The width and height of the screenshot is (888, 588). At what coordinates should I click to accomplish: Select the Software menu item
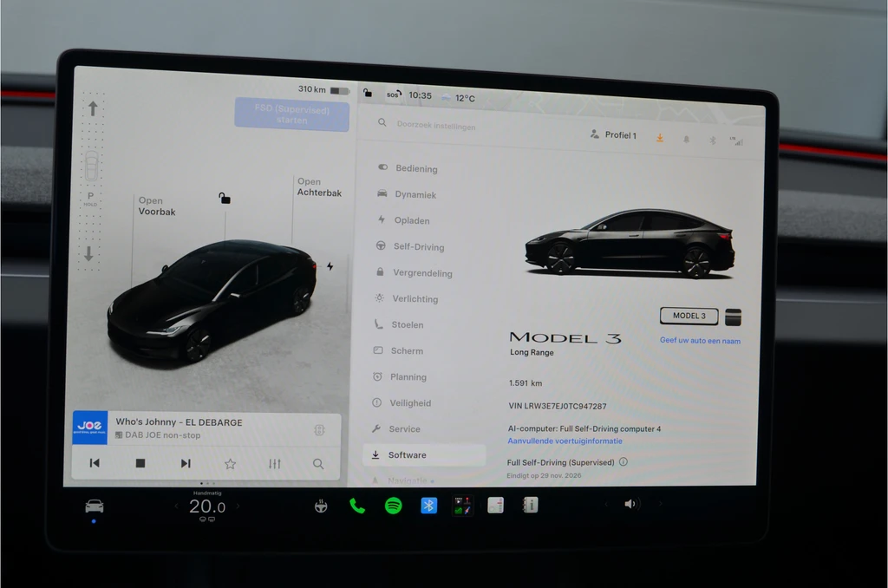(424, 455)
